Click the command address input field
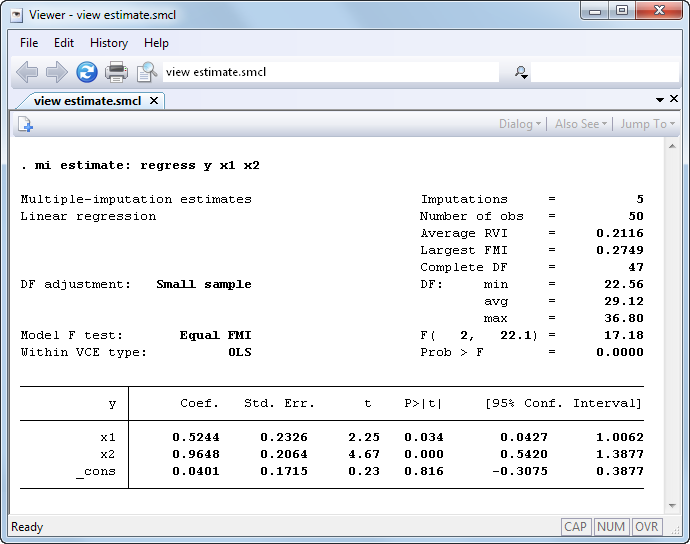 click(330, 72)
